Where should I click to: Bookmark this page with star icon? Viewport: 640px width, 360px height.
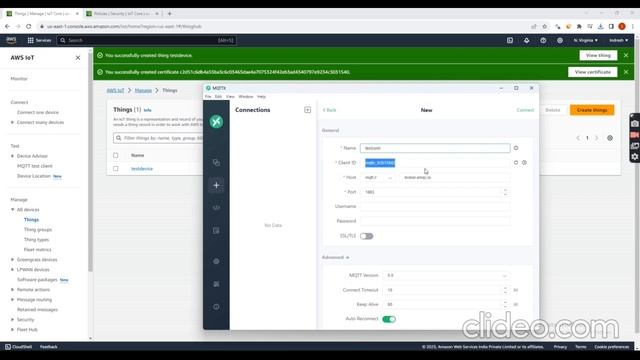point(544,27)
